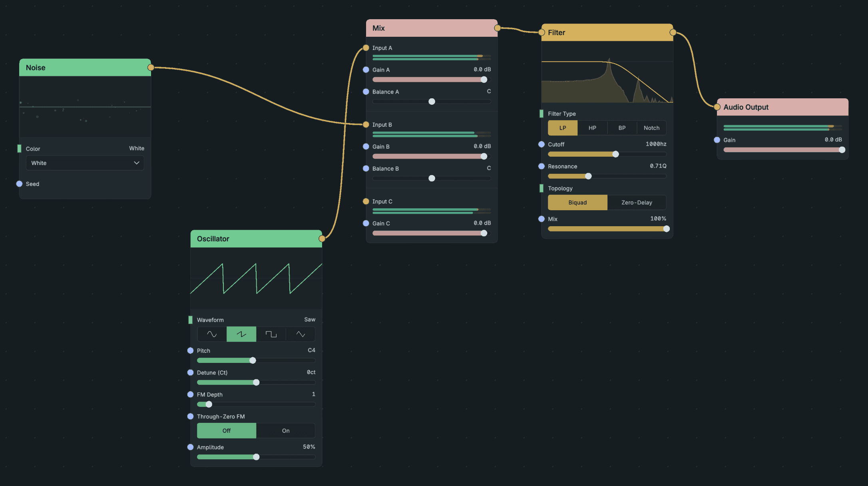The height and width of the screenshot is (486, 868).
Task: Adjust the Gain C slider
Action: (x=432, y=233)
